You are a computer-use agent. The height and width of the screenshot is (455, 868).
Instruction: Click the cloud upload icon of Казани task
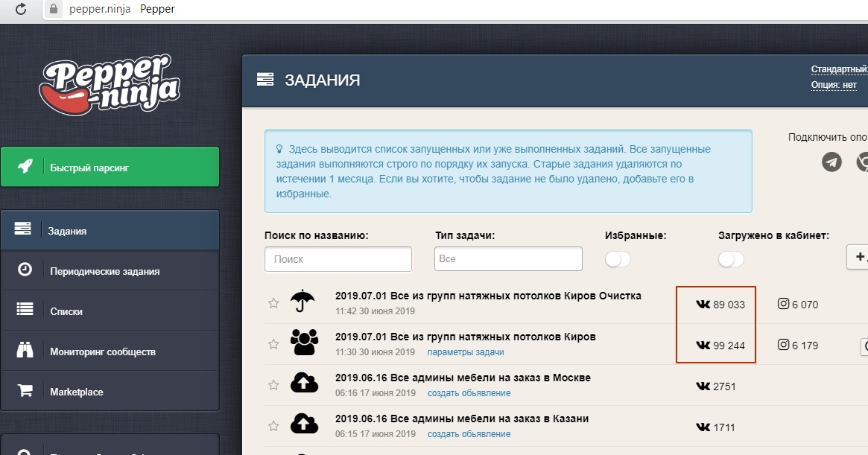(305, 424)
